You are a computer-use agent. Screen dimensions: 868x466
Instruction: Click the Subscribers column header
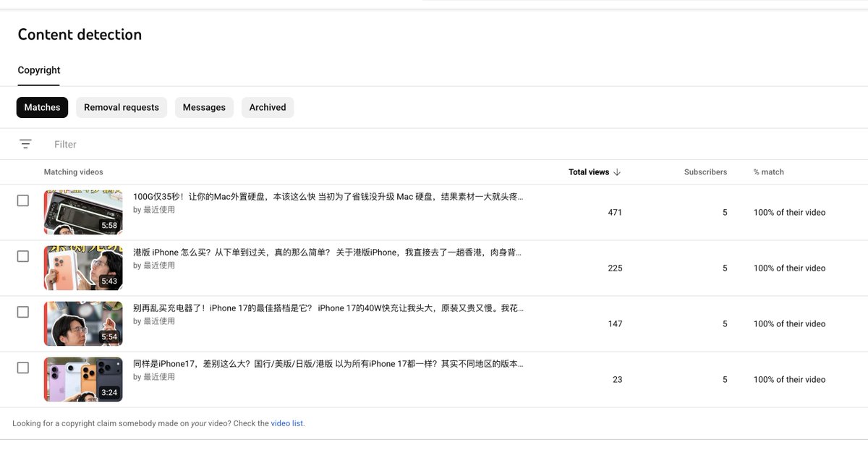tap(705, 171)
